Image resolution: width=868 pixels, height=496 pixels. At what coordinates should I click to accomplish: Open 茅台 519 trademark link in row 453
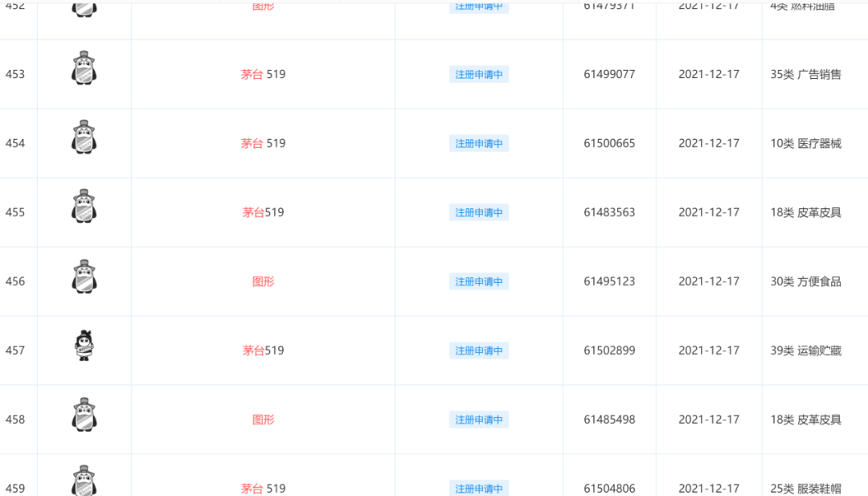[263, 74]
